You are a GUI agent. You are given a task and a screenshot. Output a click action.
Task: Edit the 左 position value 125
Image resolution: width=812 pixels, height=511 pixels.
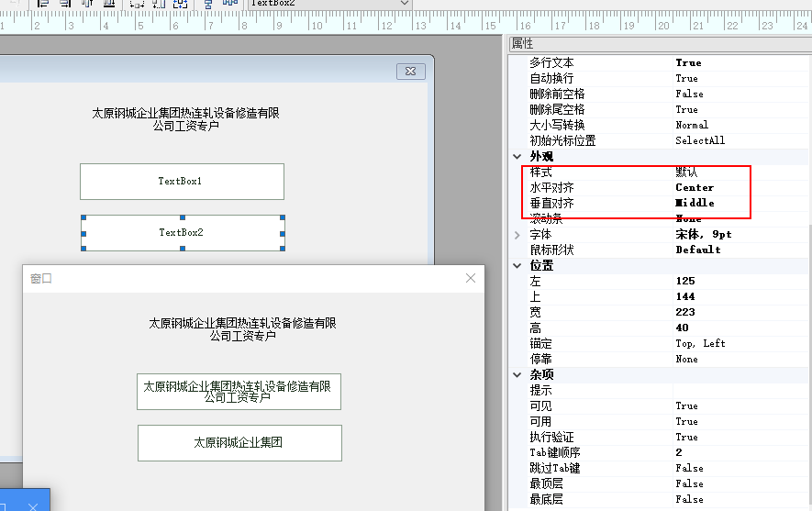685,281
